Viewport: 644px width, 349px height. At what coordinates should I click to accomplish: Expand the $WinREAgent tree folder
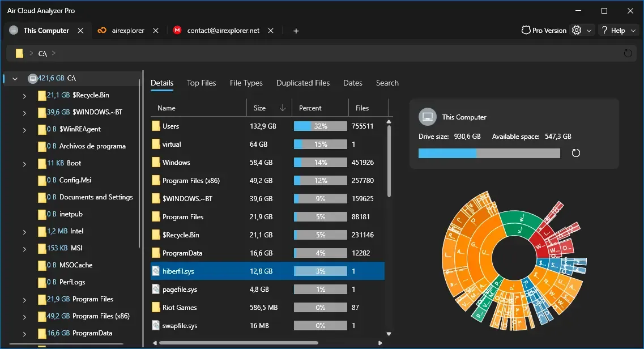[x=24, y=130]
